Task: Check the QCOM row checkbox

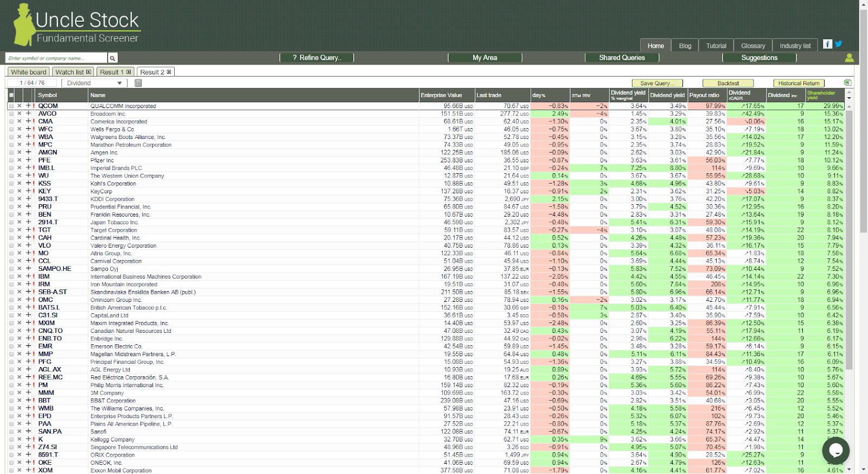Action: tap(11, 106)
